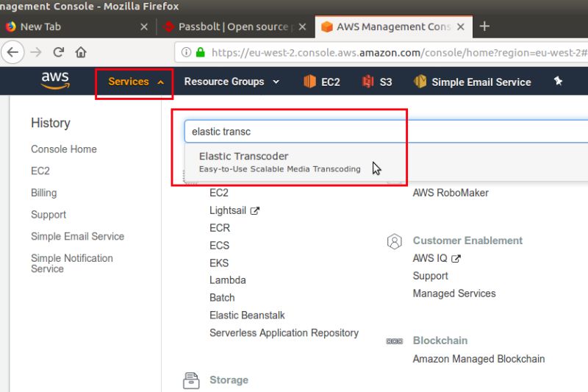Click the Customer Enablement heading text
This screenshot has width=588, height=392.
(x=467, y=240)
